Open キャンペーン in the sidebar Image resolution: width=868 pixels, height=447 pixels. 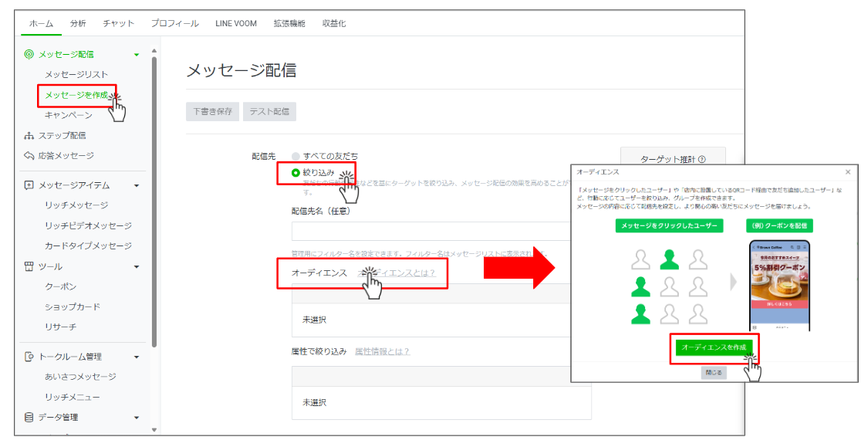[x=69, y=115]
